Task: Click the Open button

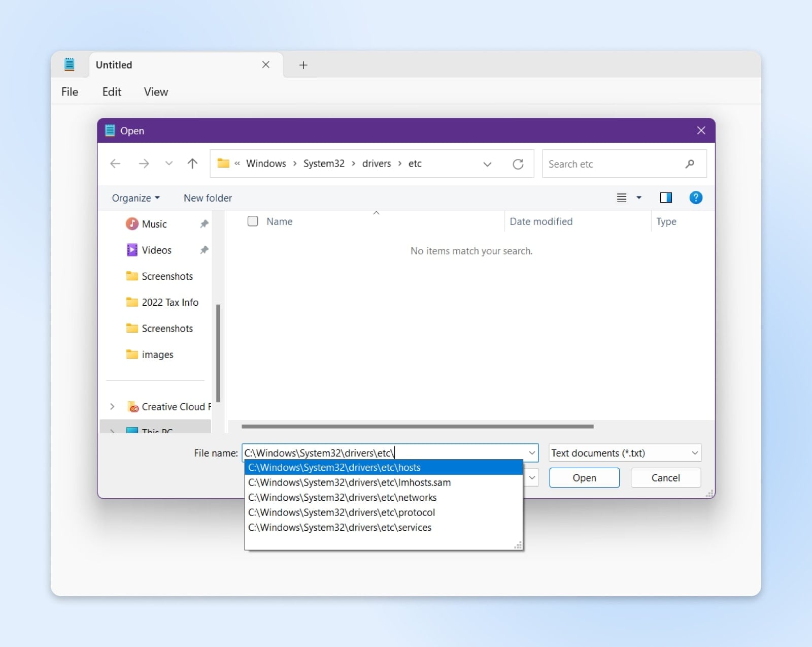Action: (584, 478)
